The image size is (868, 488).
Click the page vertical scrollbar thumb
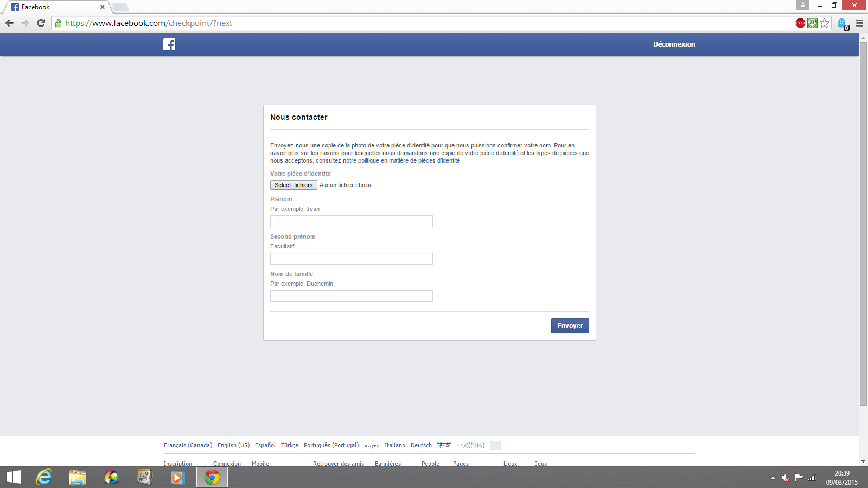(863, 223)
